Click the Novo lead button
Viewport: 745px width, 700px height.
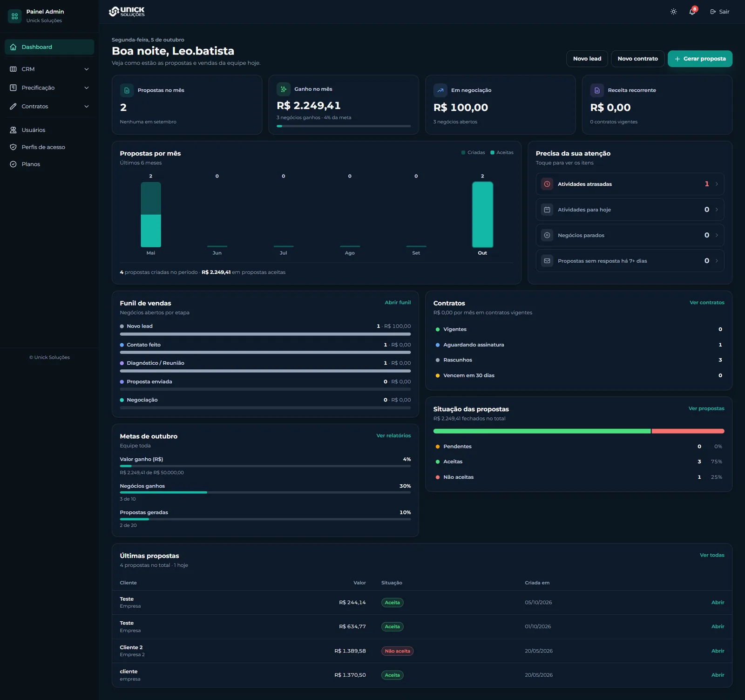pyautogui.click(x=587, y=59)
